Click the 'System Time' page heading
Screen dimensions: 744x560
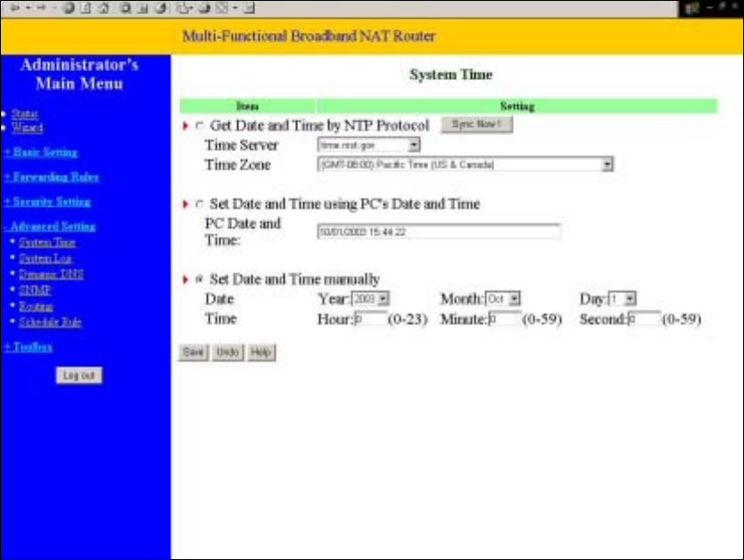coord(451,75)
